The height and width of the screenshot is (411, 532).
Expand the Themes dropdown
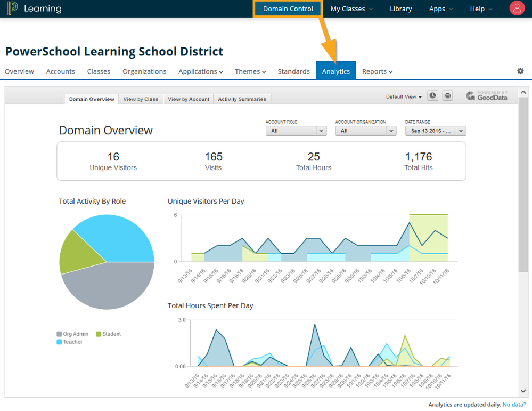point(250,71)
